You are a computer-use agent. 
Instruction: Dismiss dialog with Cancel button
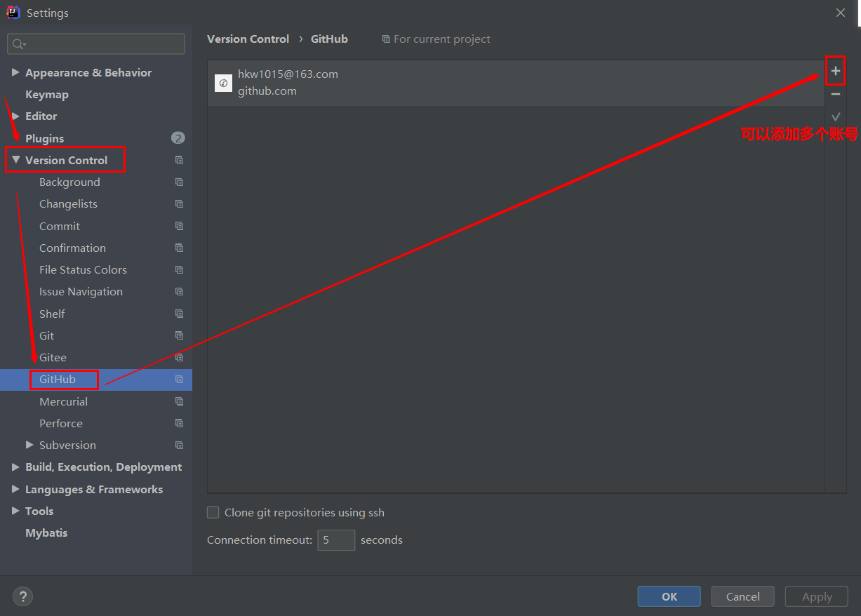pos(742,596)
